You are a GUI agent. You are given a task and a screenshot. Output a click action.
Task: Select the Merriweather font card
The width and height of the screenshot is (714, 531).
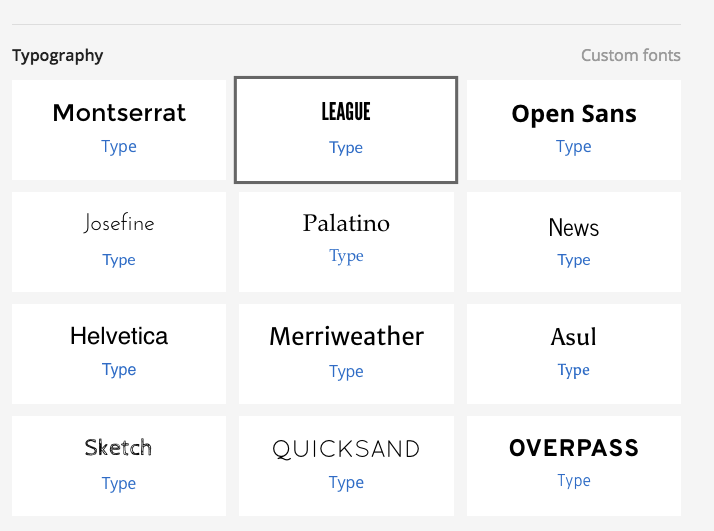coord(346,354)
